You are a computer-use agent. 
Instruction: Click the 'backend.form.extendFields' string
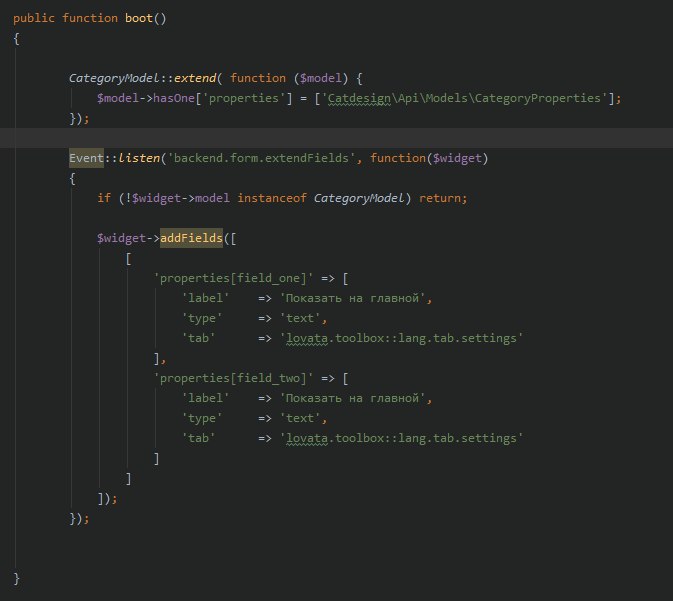point(261,158)
